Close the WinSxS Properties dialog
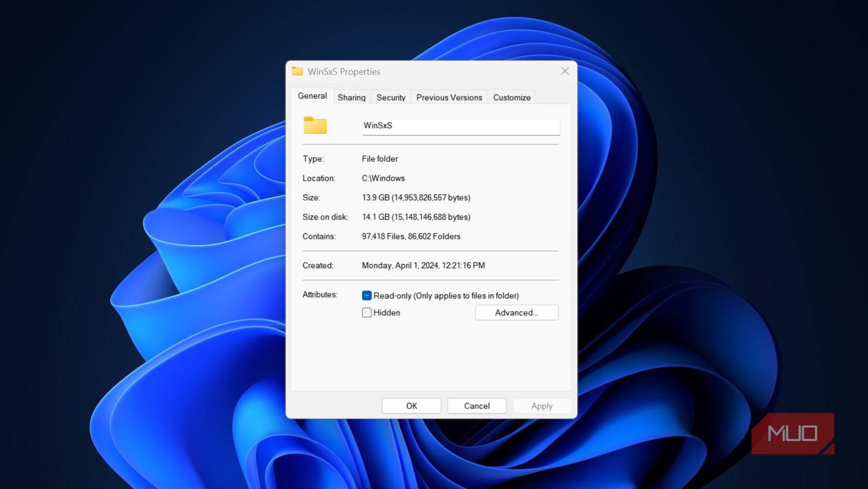 coord(564,71)
